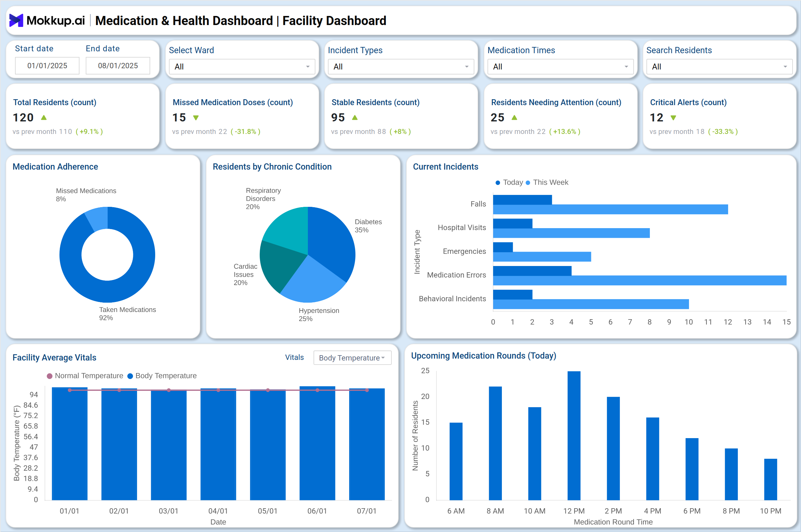Toggle the Normal Temperature legend marker
The height and width of the screenshot is (532, 801).
(x=49, y=376)
